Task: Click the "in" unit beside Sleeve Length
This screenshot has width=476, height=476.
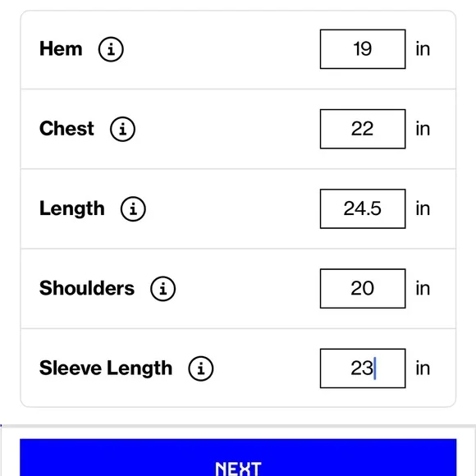Action: click(x=423, y=368)
